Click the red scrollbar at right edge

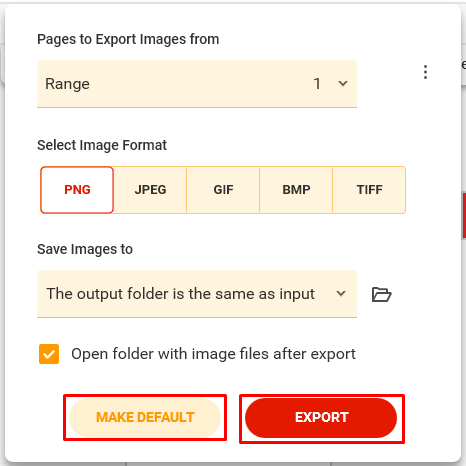pos(464,216)
